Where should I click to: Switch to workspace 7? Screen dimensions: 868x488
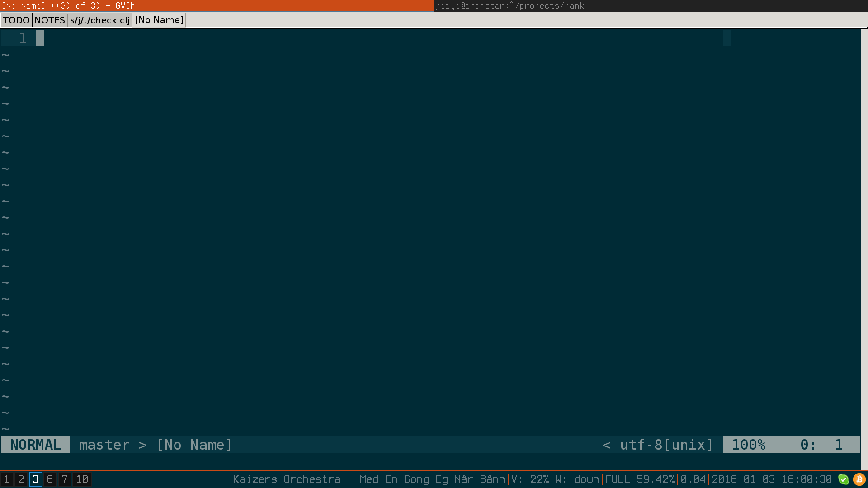click(64, 479)
